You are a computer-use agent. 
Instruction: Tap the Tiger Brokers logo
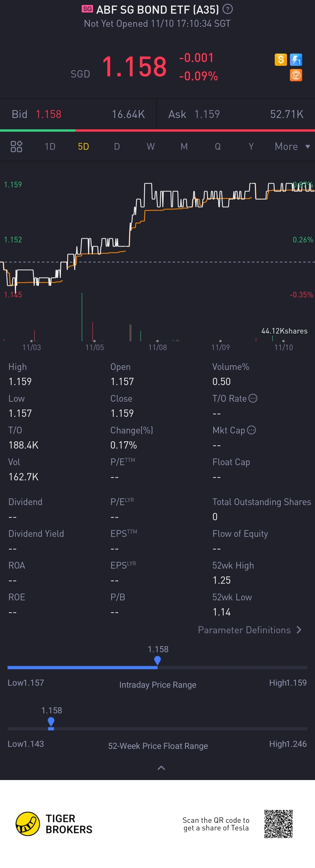54,824
